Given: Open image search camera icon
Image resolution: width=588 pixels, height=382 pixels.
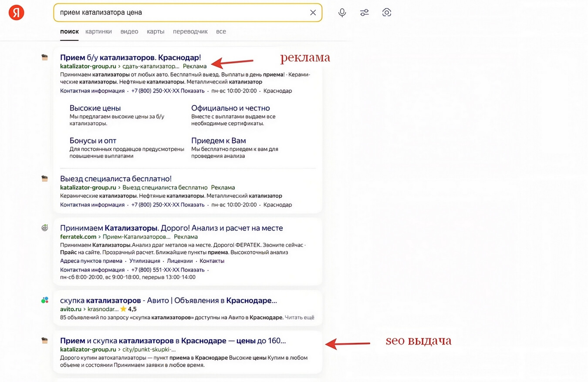Looking at the screenshot, I should pyautogui.click(x=386, y=13).
